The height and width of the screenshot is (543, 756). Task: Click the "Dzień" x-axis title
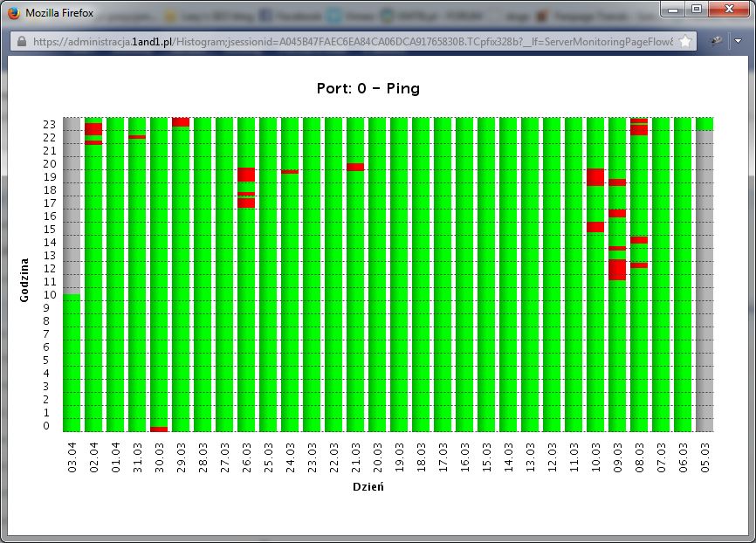368,486
